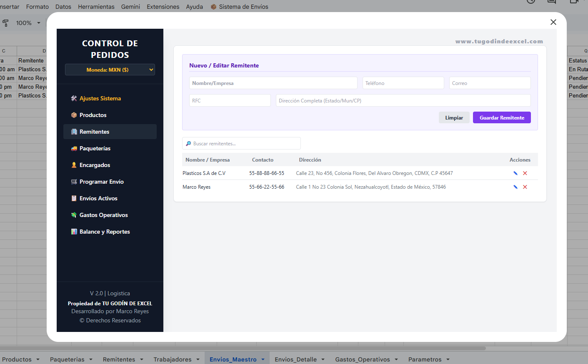Delete the Marco Reyes remitente row

coord(525,187)
